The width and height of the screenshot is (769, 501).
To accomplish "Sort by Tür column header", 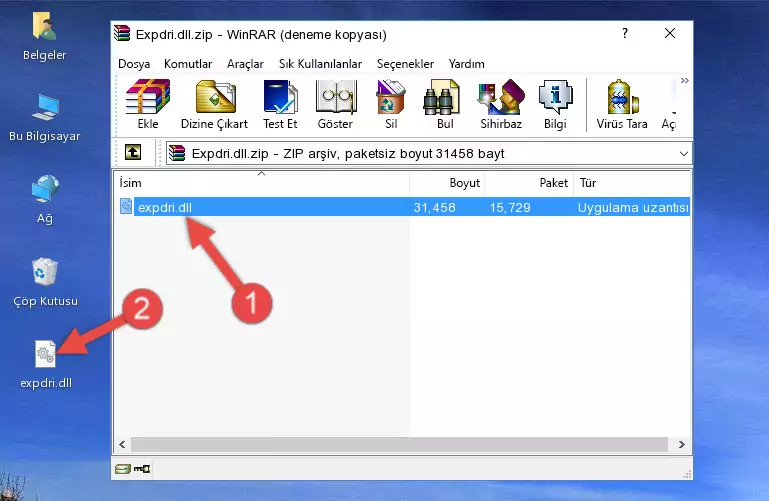I will coord(632,183).
